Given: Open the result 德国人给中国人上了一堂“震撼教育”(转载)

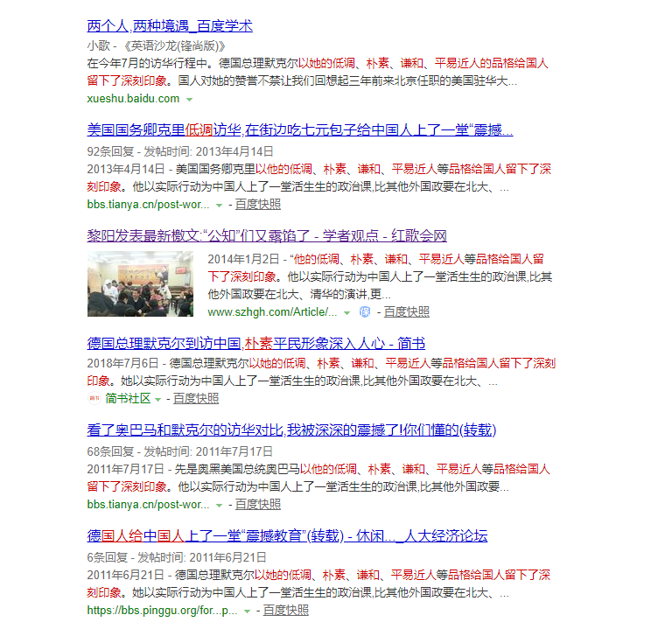Looking at the screenshot, I should click(x=287, y=535).
